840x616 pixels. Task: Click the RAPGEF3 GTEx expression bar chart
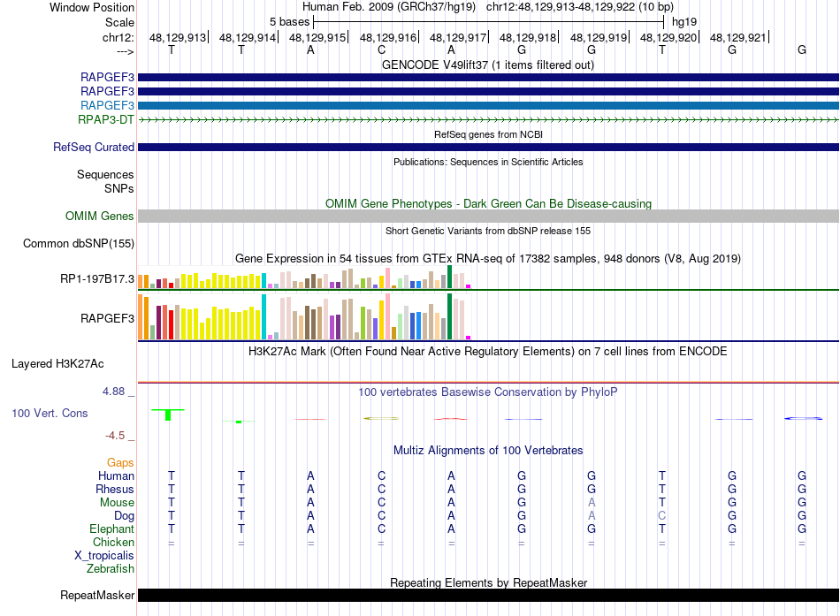coord(304,316)
